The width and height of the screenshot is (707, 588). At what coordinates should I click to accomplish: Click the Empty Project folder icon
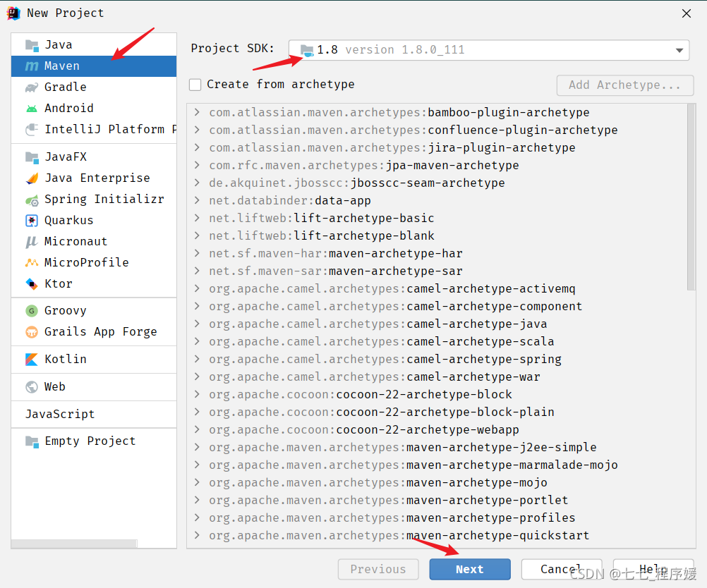tap(32, 441)
